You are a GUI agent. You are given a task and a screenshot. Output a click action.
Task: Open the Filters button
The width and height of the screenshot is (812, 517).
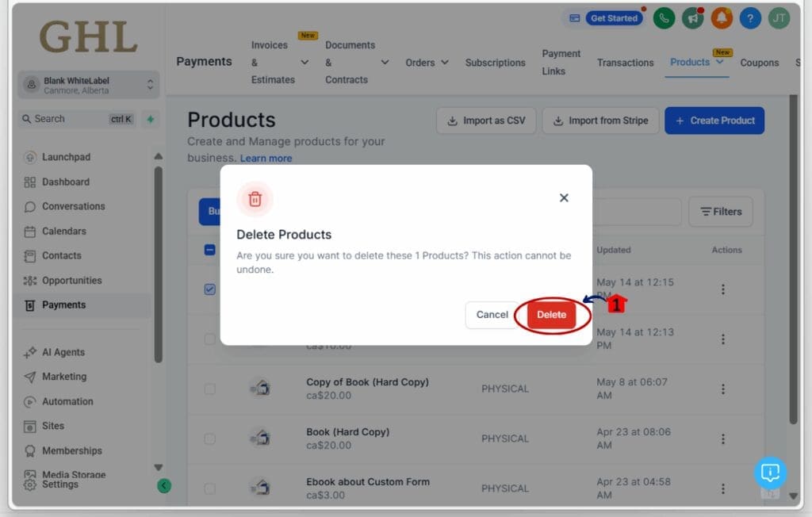[721, 212]
